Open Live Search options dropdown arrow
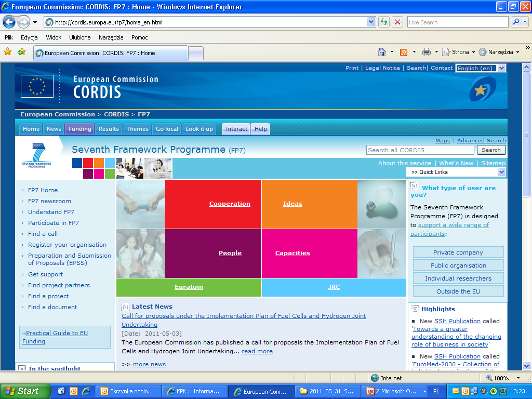The width and height of the screenshot is (532, 399). pyautogui.click(x=525, y=22)
